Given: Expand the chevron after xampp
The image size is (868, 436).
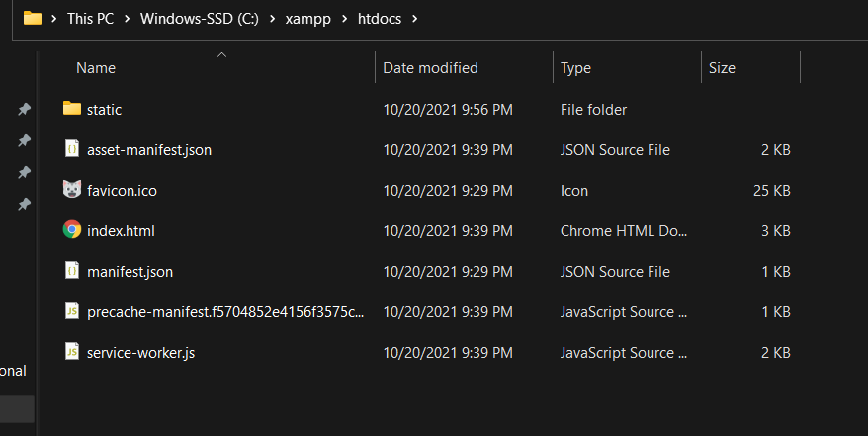Looking at the screenshot, I should tap(344, 19).
